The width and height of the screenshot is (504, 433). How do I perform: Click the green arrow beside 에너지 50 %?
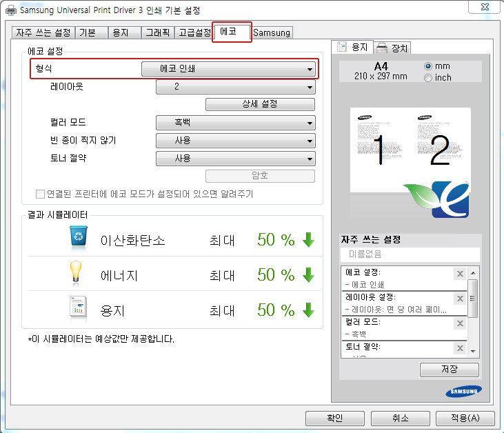click(x=309, y=275)
